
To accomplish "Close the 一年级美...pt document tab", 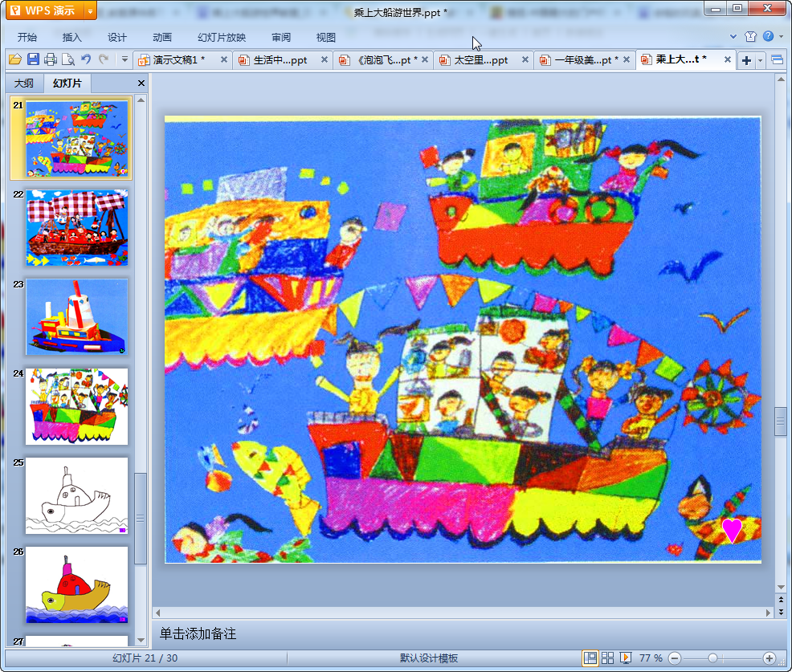I will tap(627, 59).
